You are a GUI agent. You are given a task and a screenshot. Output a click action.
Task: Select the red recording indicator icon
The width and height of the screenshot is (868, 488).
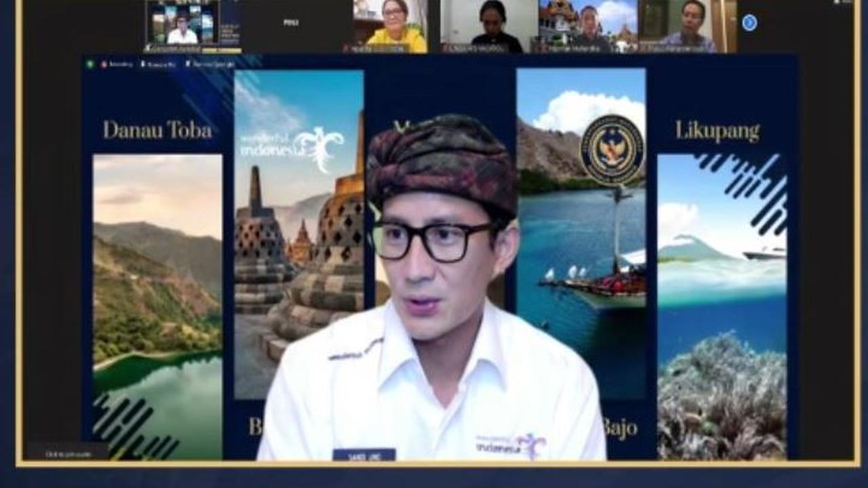click(x=104, y=63)
